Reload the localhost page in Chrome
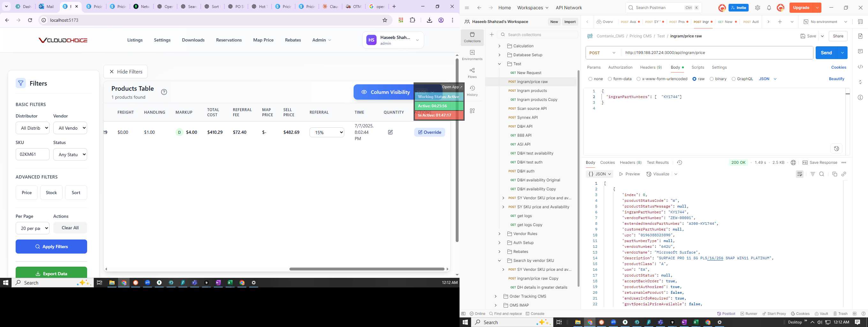Screen dimensions: 868x327 coord(30,20)
